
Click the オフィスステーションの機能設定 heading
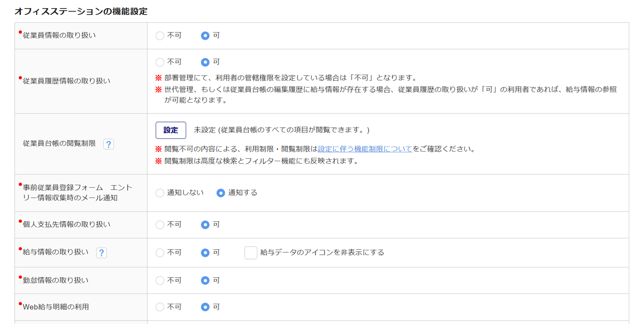pos(81,11)
